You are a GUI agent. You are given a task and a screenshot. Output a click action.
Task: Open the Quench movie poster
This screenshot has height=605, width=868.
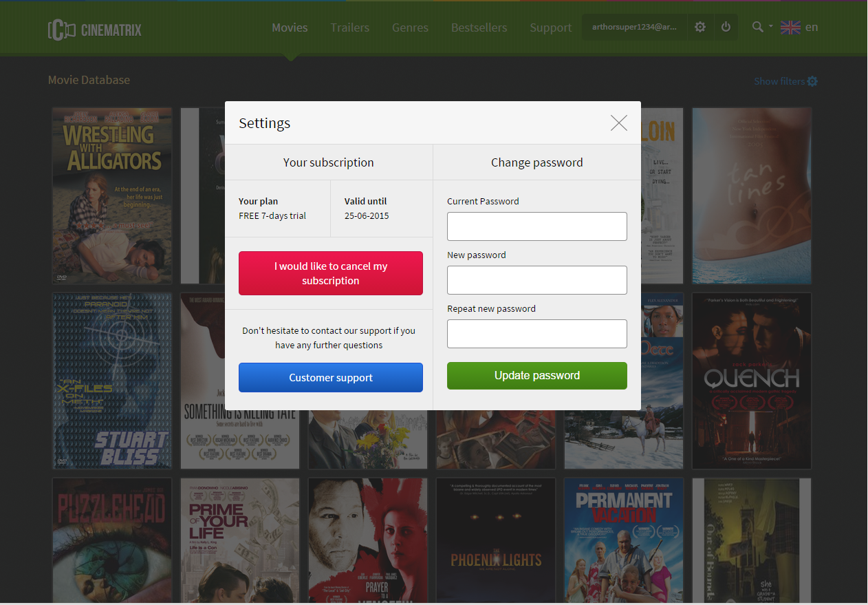pos(752,381)
